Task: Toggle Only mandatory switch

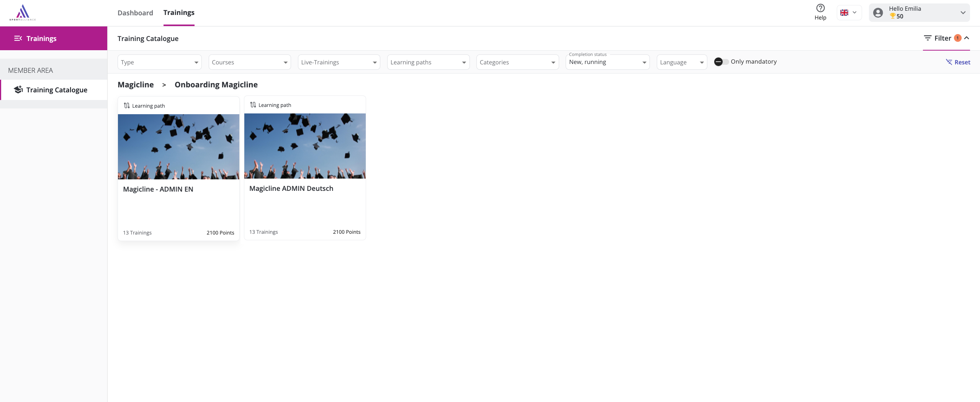Action: coord(721,62)
